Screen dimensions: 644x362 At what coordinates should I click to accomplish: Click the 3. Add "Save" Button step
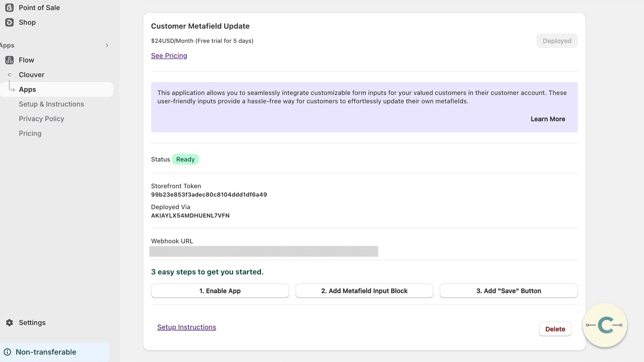508,290
